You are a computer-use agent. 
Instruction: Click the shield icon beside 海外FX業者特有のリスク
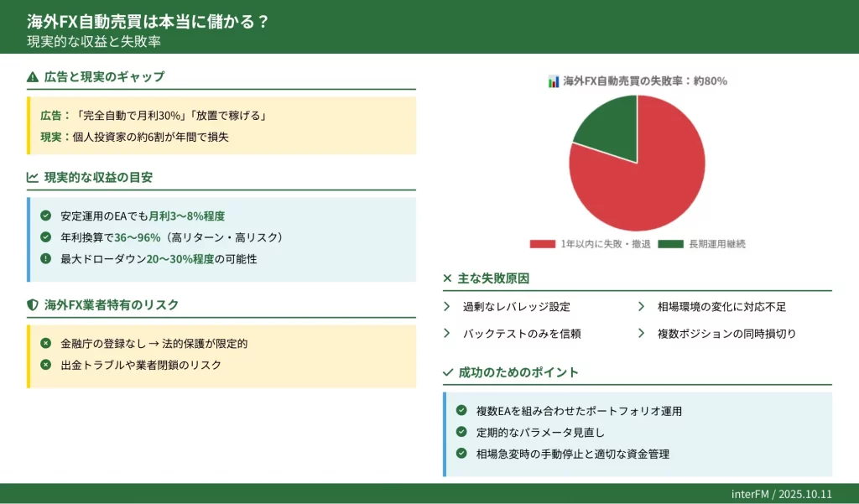(33, 305)
